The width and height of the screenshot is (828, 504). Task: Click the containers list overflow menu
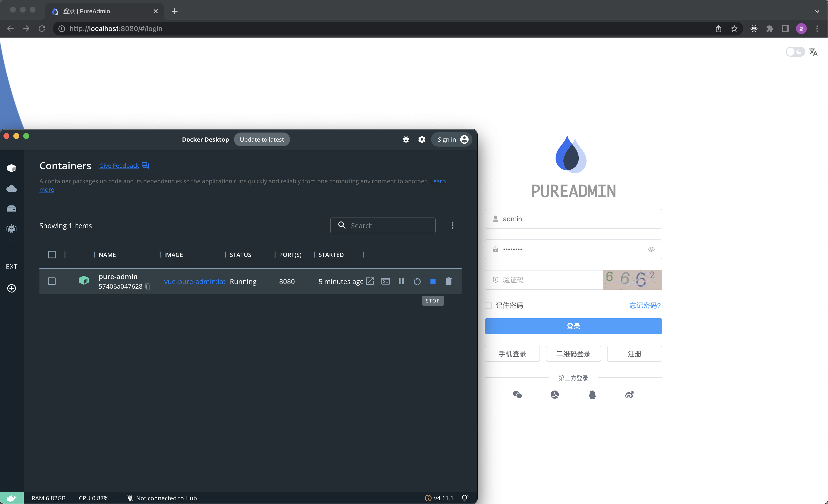(452, 225)
